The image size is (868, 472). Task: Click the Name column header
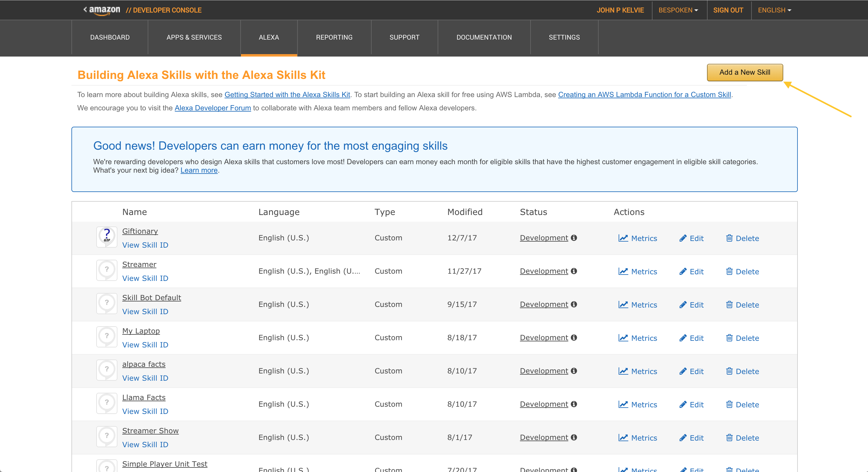[134, 212]
